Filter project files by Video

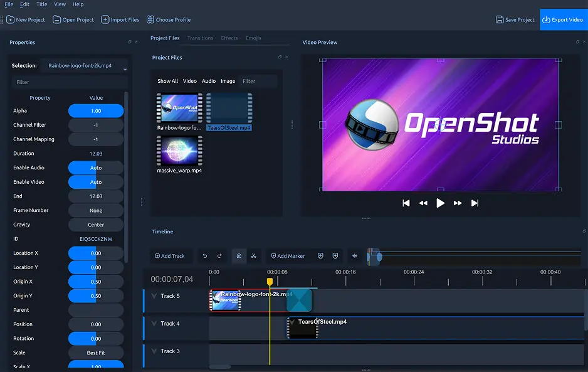point(190,81)
